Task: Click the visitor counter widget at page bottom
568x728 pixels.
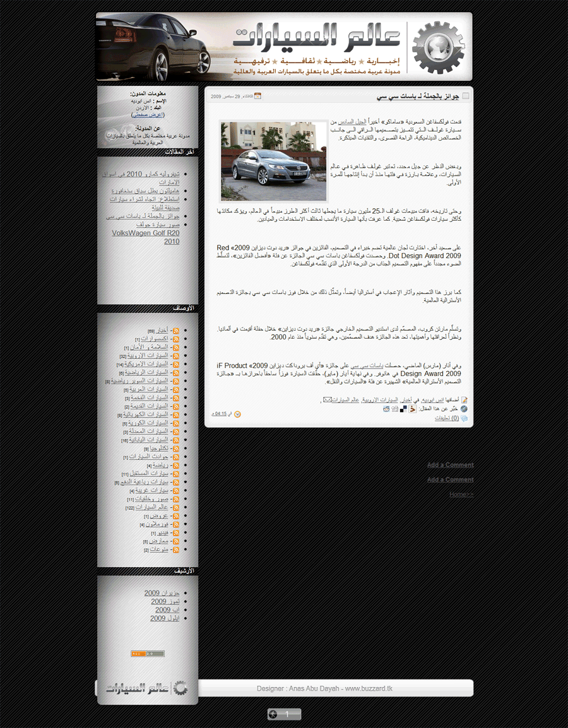Action: pyautogui.click(x=284, y=714)
